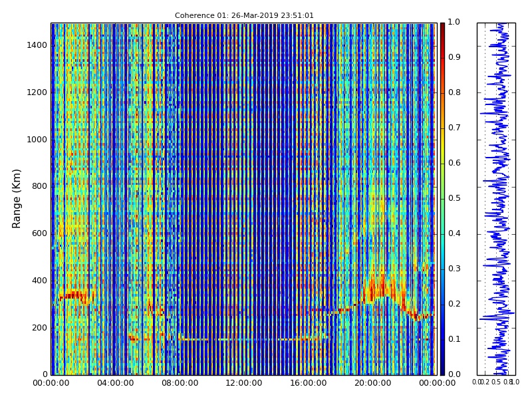The height and width of the screenshot is (399, 532).
Task: Click the 04:00:00 time axis label
Action: [115, 383]
